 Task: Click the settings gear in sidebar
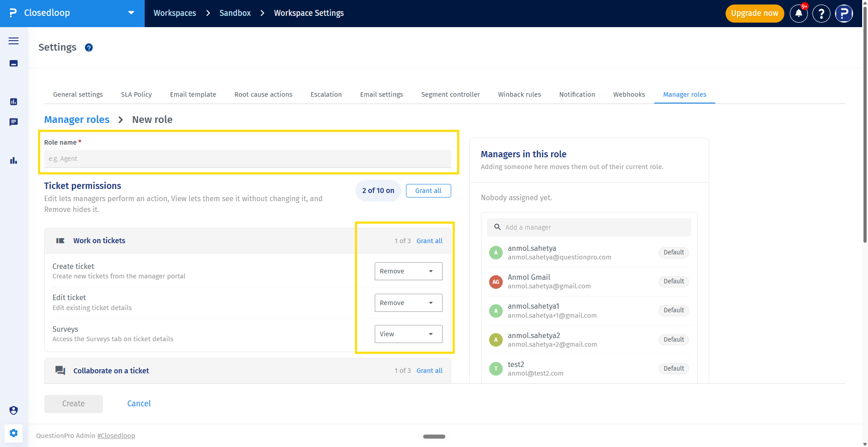pos(14,433)
